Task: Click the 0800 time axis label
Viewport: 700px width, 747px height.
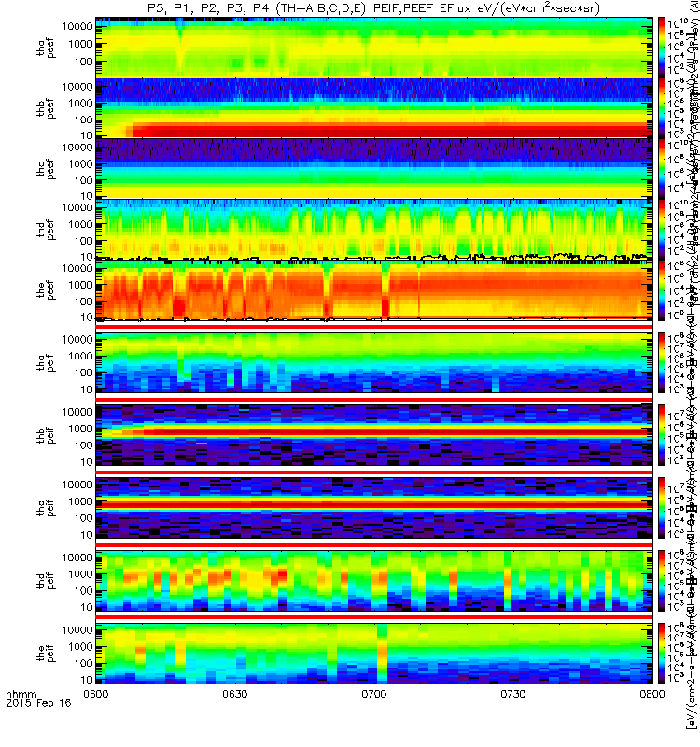Action: pos(652,694)
